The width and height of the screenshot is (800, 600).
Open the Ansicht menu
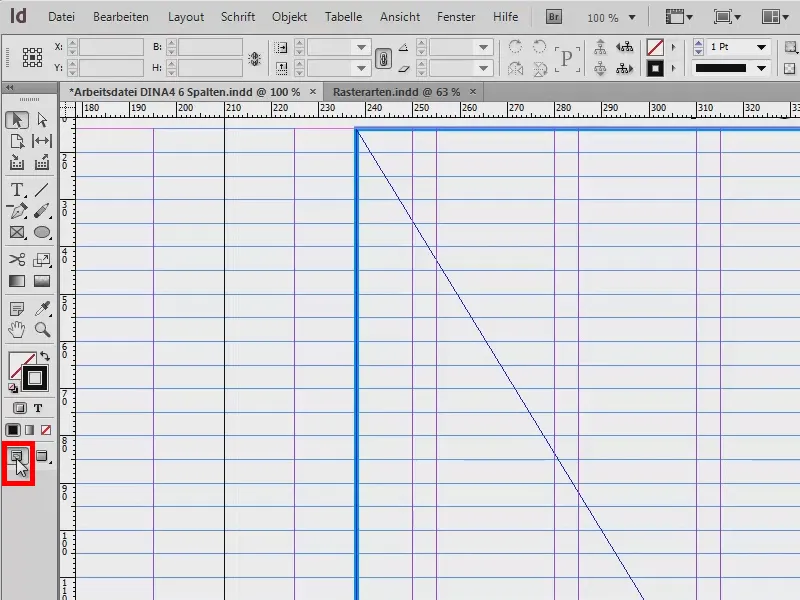click(400, 16)
